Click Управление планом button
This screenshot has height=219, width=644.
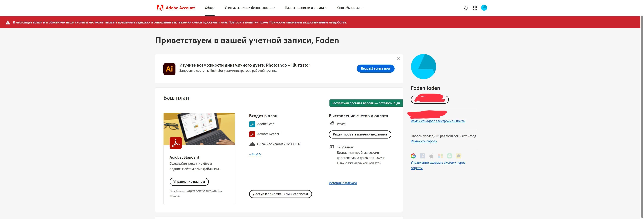tap(189, 182)
